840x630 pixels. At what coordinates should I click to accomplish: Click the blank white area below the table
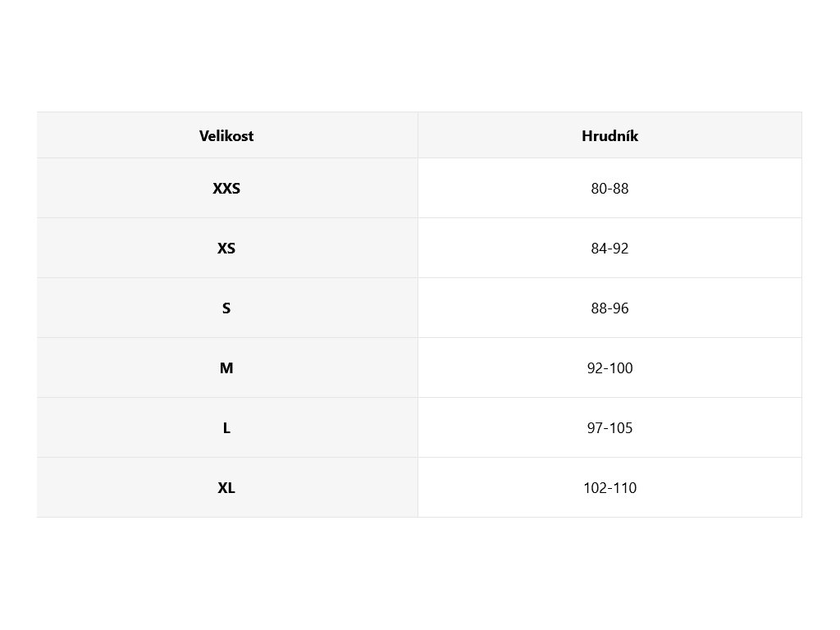[x=420, y=574]
